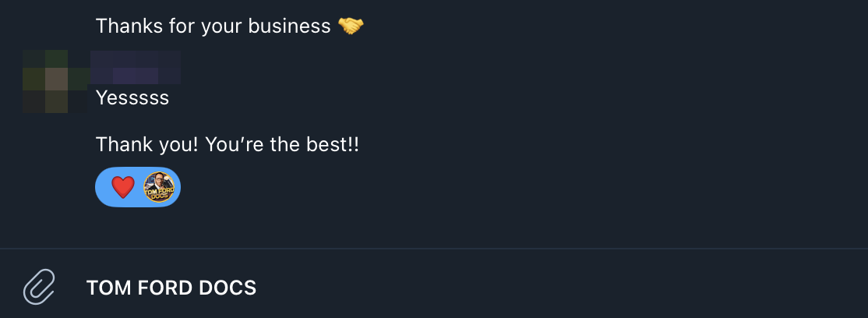Select the "Thank you! You're the best!!" message
Screen dimensions: 868x318
click(x=228, y=145)
